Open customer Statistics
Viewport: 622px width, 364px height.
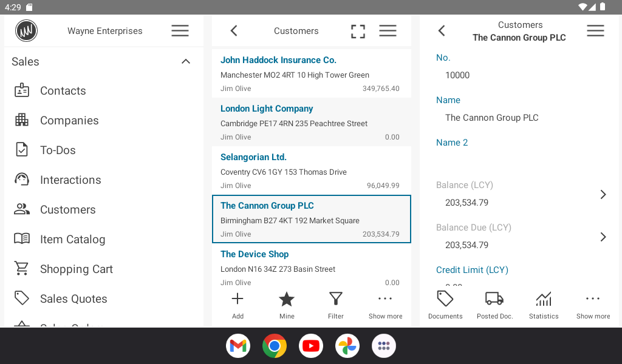pyautogui.click(x=544, y=305)
